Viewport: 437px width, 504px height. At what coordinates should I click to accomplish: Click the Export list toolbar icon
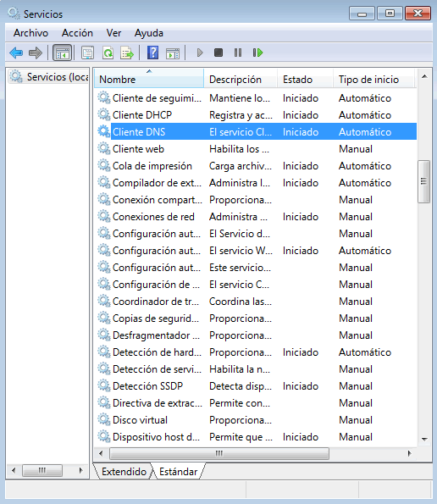127,53
